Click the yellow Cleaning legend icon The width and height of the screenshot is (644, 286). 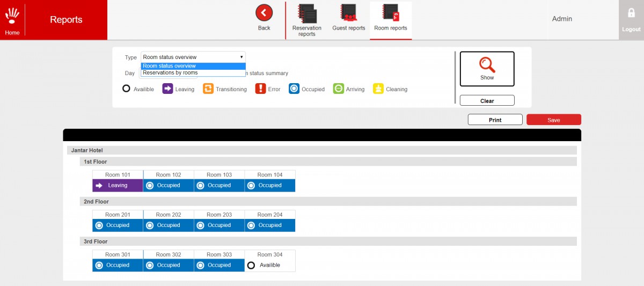378,89
